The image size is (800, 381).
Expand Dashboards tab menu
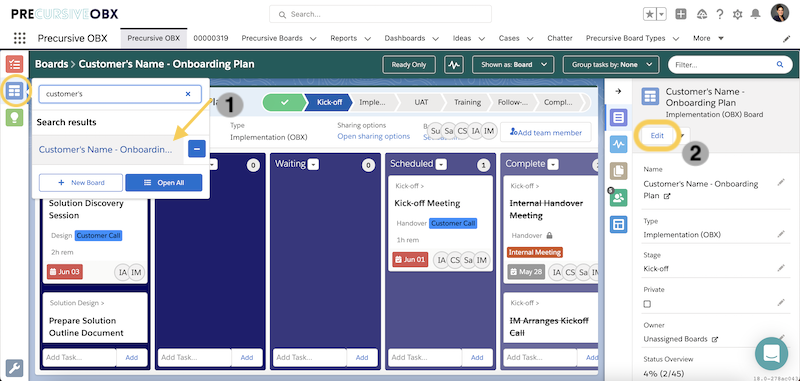(x=435, y=38)
